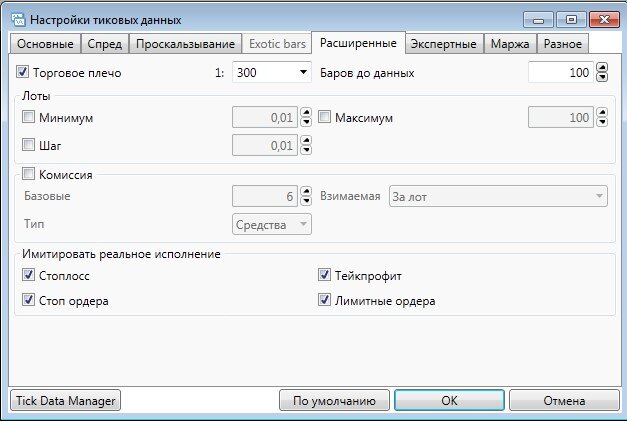Open Tick Data Manager

pyautogui.click(x=65, y=400)
